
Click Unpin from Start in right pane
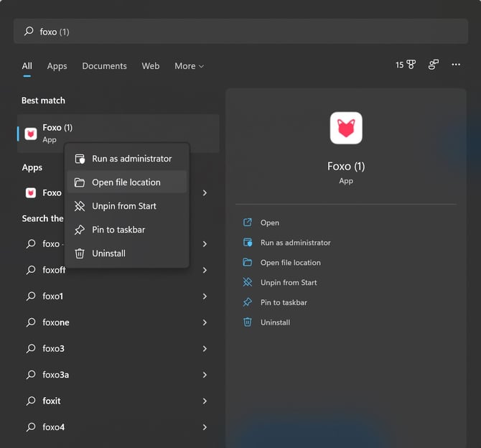(x=289, y=282)
